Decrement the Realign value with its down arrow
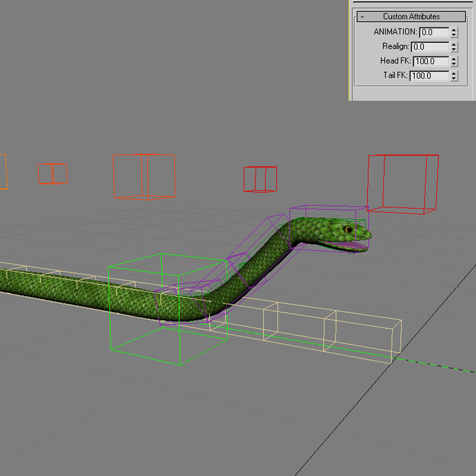This screenshot has height=476, width=476. coord(454,49)
